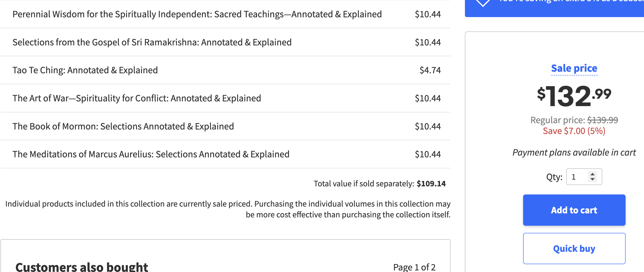Click the checkmark icon in blue banner
This screenshot has width=644, height=272.
coord(483,3)
